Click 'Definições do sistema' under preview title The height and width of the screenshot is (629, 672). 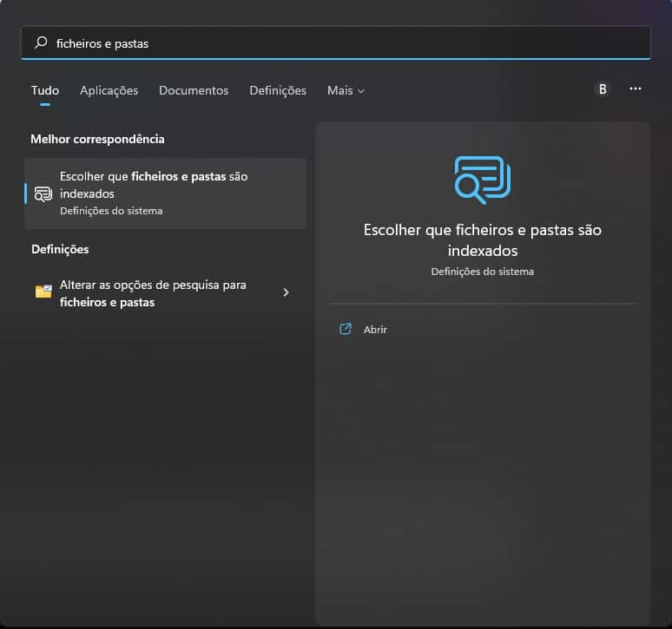coord(482,272)
